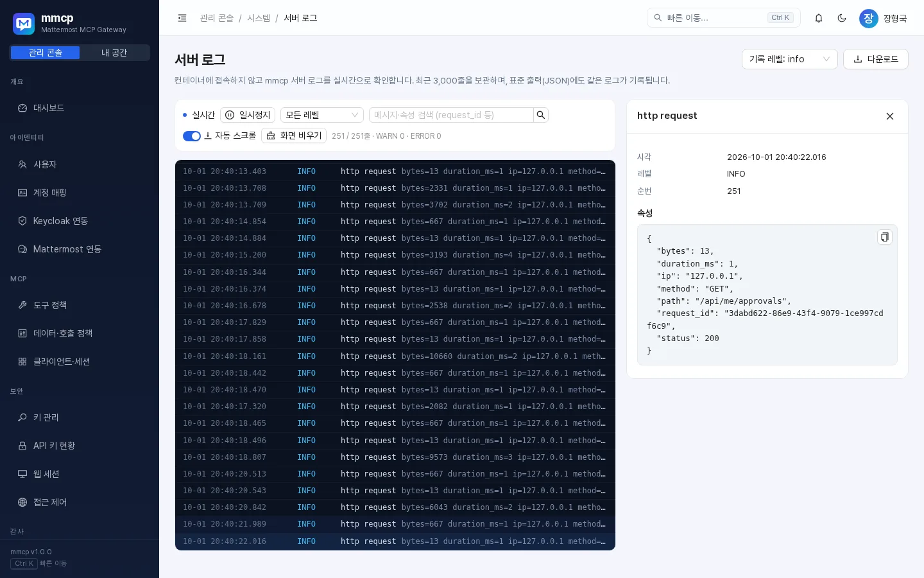Open 키 관리 page

pos(80,417)
